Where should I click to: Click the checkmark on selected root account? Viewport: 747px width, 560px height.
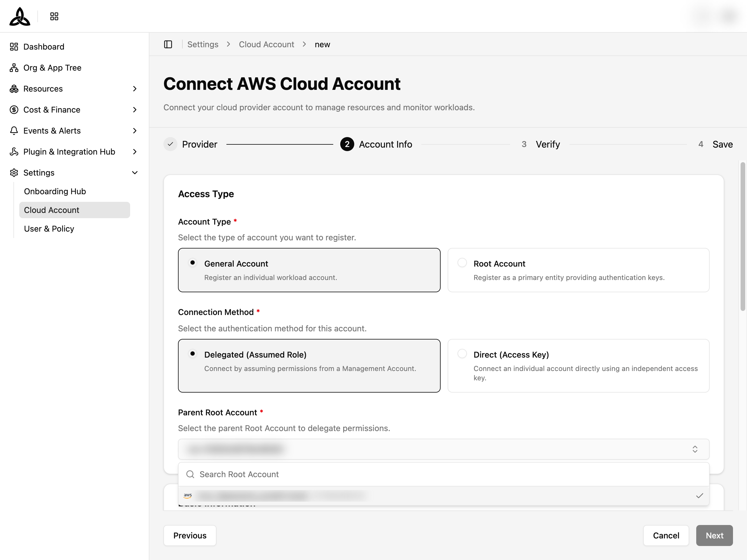tap(700, 496)
